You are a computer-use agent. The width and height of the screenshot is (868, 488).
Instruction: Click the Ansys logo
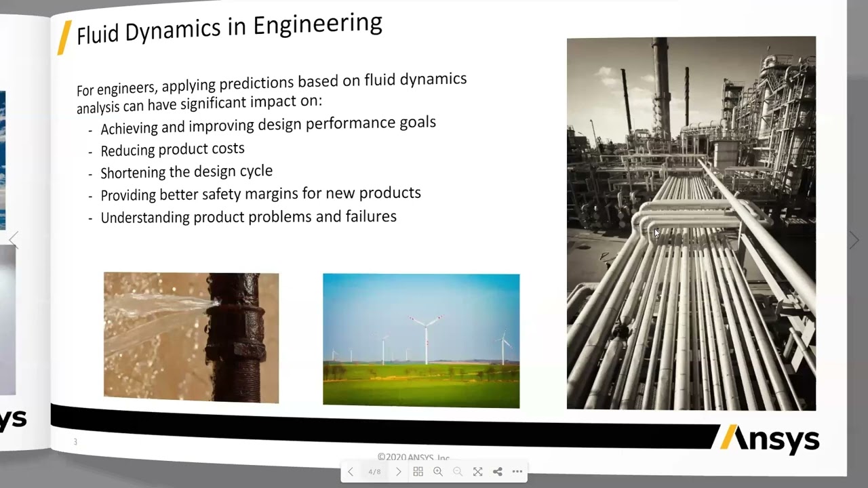770,439
